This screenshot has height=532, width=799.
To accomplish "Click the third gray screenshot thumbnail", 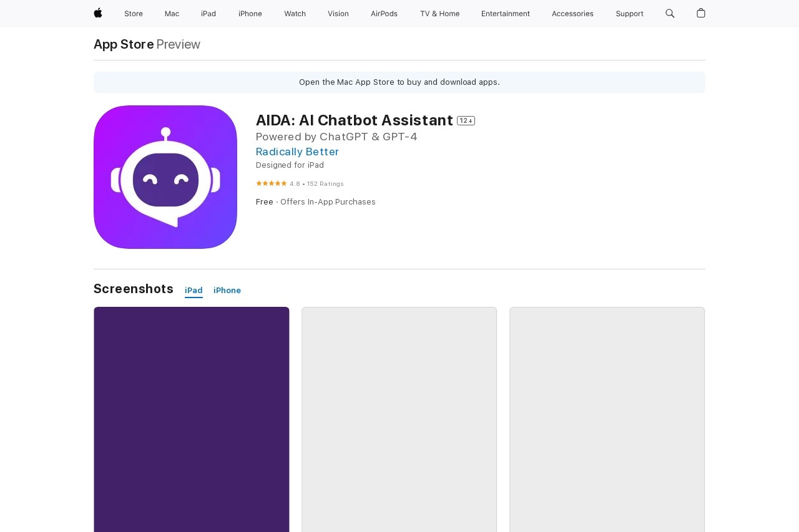I will tap(607, 419).
